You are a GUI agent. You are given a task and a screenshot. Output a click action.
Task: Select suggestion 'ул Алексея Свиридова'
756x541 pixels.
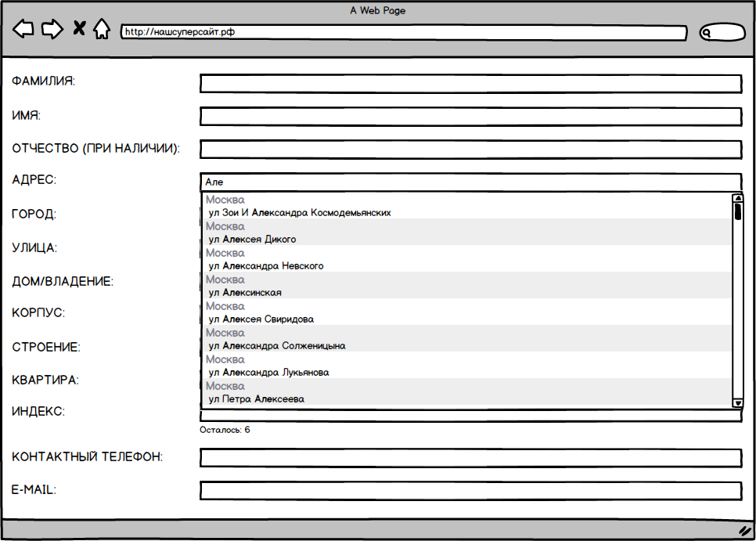[x=466, y=312]
